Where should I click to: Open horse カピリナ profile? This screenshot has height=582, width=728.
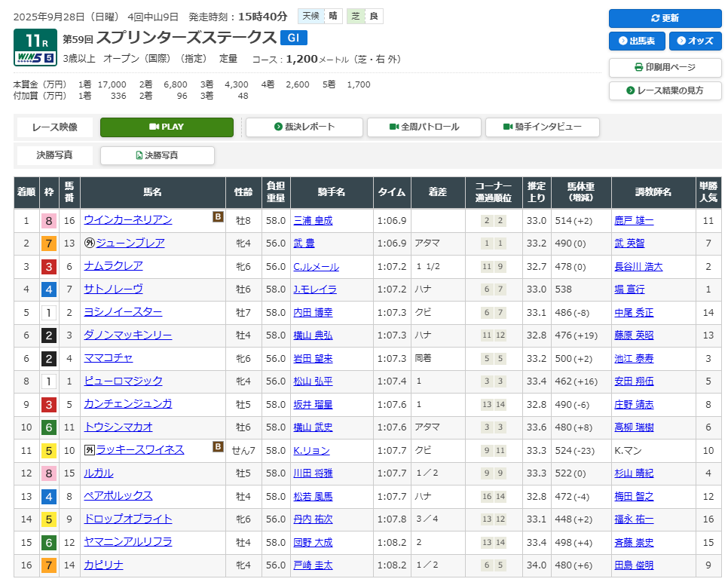(103, 565)
